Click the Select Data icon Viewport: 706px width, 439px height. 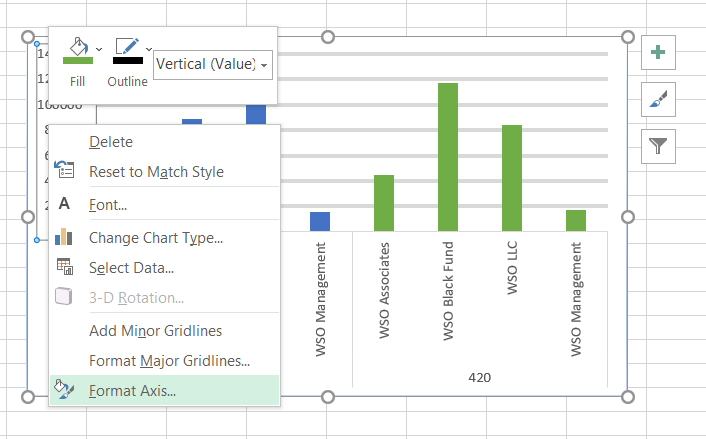coord(65,267)
